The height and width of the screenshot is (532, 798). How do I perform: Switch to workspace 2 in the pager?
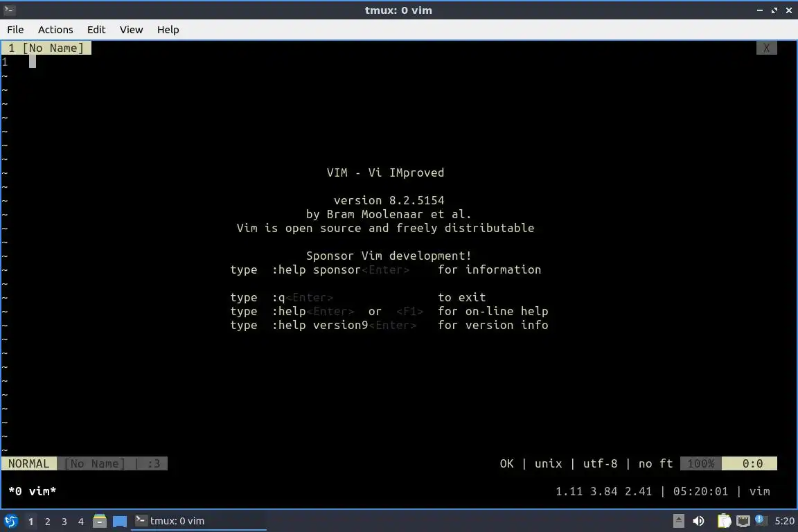(x=47, y=522)
